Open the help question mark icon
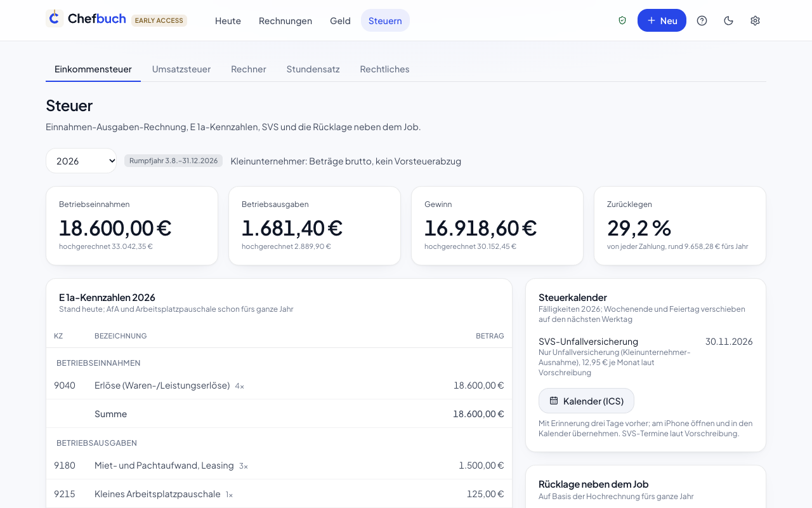 pos(702,20)
